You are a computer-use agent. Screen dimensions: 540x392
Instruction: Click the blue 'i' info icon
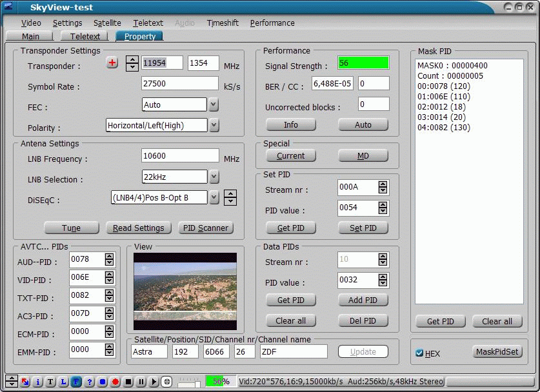click(37, 382)
